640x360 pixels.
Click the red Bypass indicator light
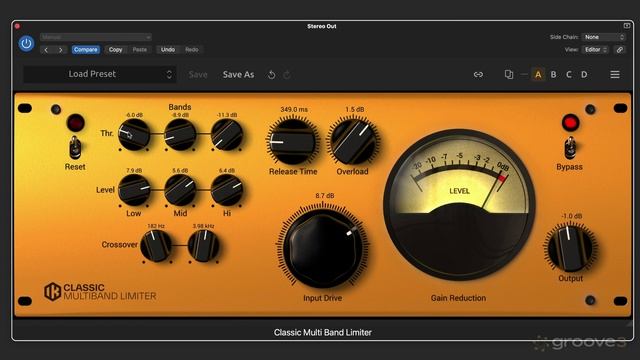570,122
